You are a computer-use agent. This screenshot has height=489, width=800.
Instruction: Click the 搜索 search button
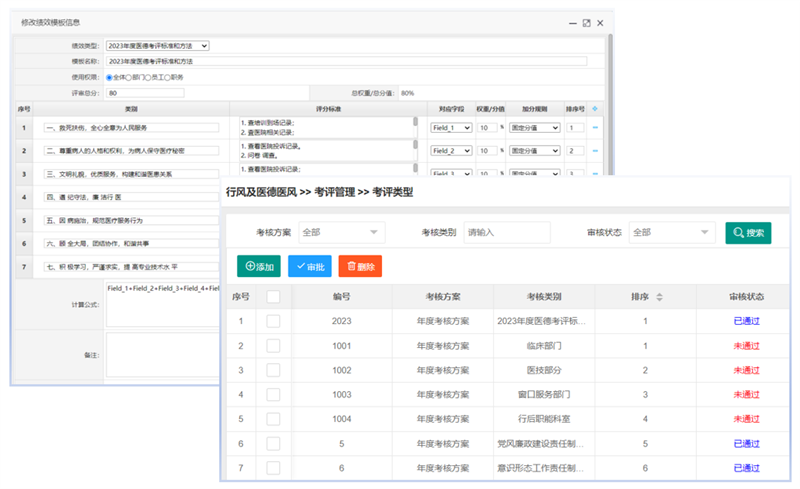pos(748,232)
